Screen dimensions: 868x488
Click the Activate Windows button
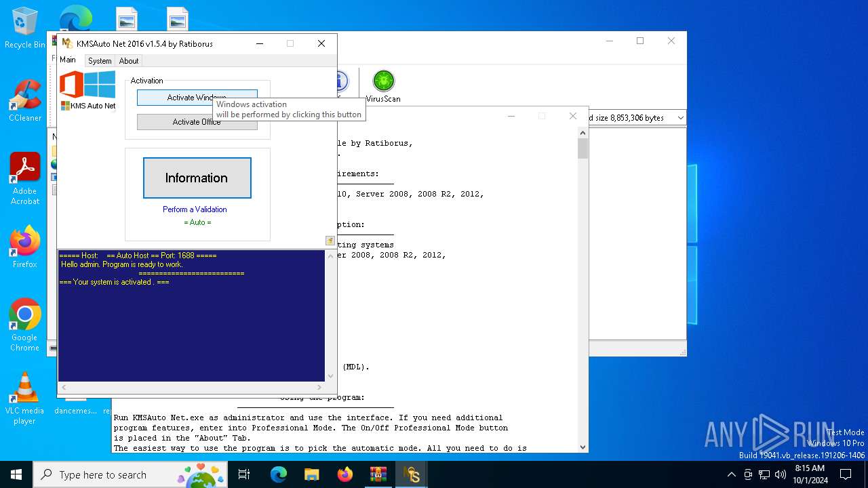click(x=197, y=98)
